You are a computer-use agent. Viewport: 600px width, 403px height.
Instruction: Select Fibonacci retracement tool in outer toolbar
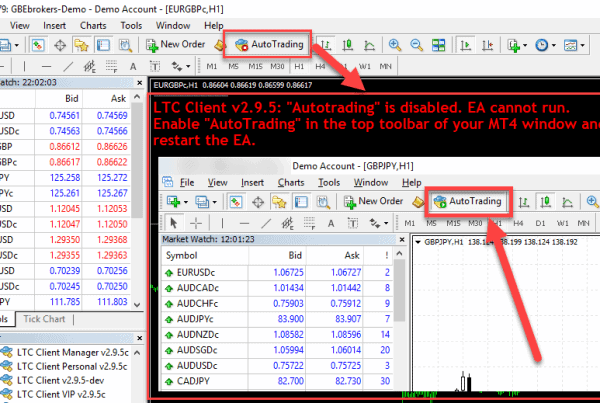(x=111, y=67)
